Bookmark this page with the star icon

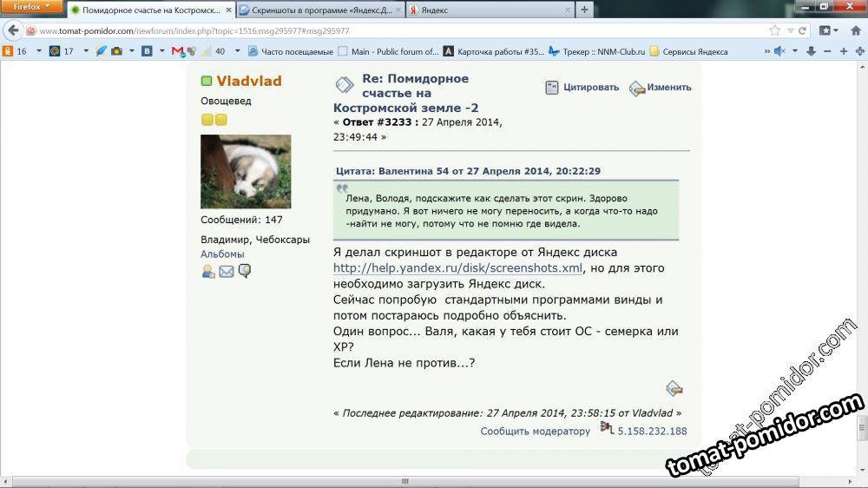pos(774,30)
